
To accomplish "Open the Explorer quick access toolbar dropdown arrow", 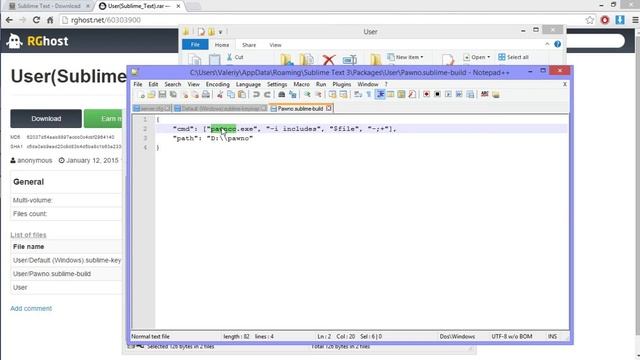I will pos(220,32).
